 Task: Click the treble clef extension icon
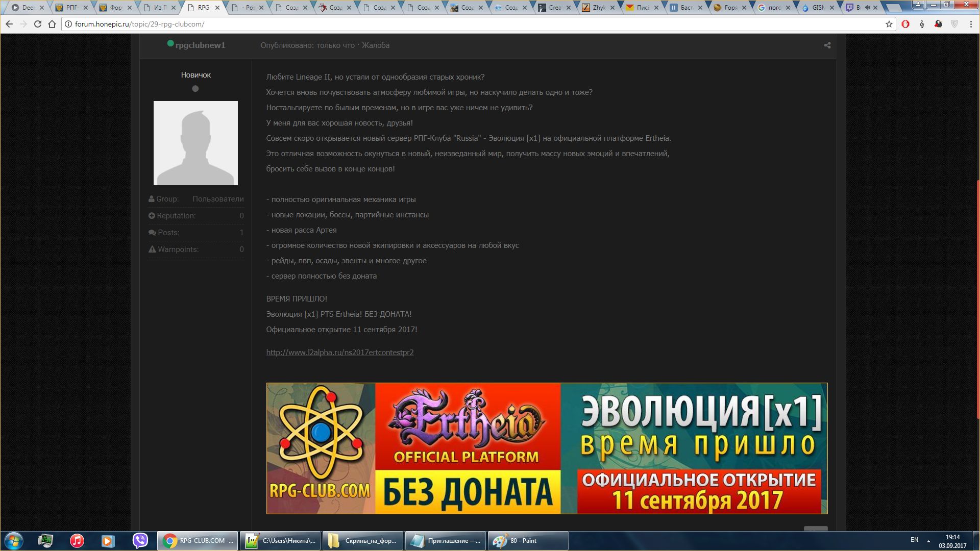tap(922, 24)
